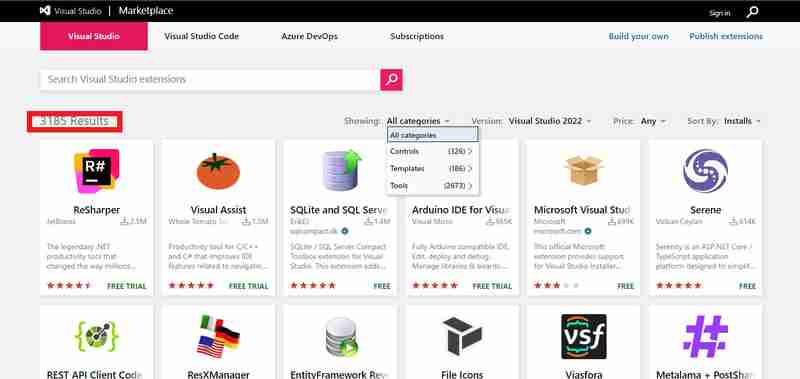Open the SQLite and SQL Server database icon
The width and height of the screenshot is (800, 379).
341,170
